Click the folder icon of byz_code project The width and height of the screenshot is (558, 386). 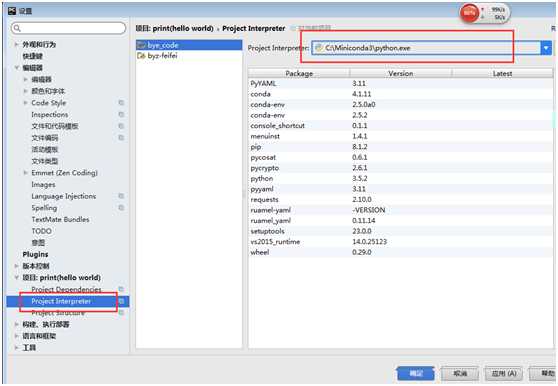[142, 45]
